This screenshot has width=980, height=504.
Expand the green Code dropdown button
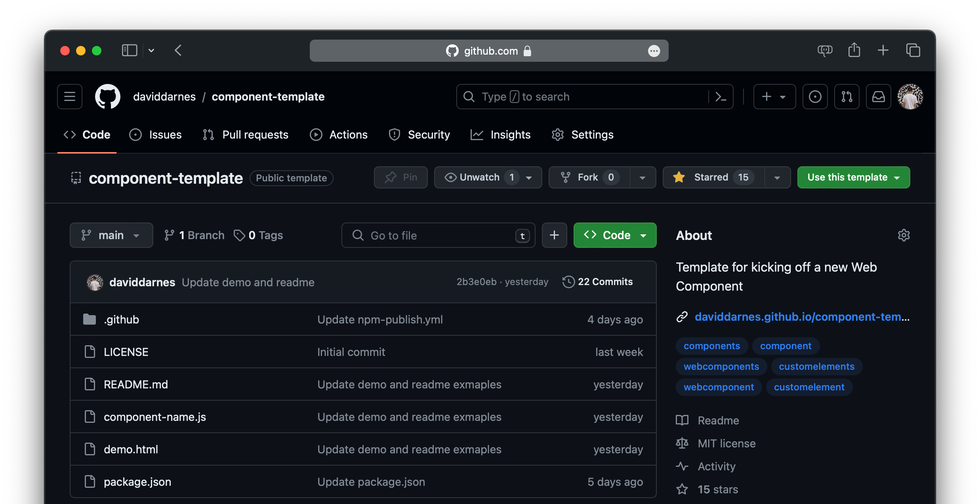(615, 235)
